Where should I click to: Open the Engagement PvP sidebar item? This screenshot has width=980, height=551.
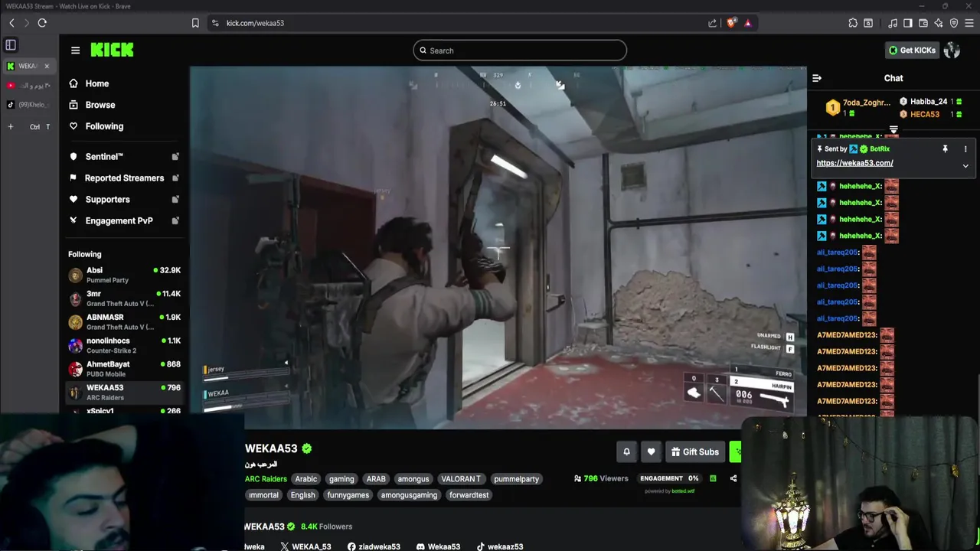(125, 220)
